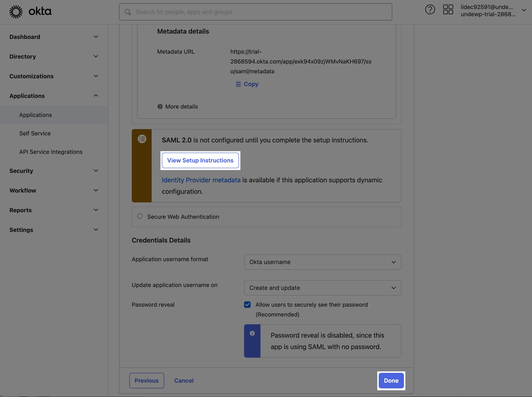The image size is (532, 397).
Task: Open Self Service sidebar item
Action: point(35,133)
